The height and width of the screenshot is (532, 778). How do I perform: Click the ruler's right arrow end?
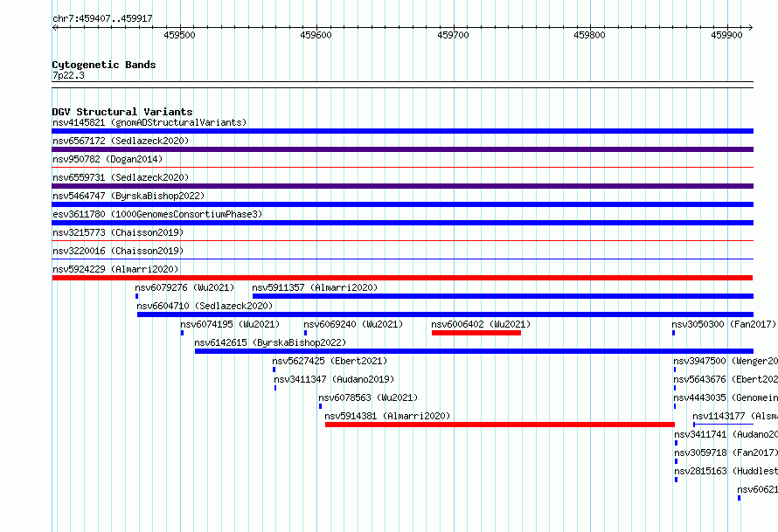[751, 28]
